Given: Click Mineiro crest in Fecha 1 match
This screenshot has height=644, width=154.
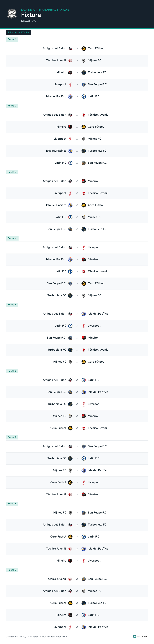Looking at the screenshot, I should 70,72.
